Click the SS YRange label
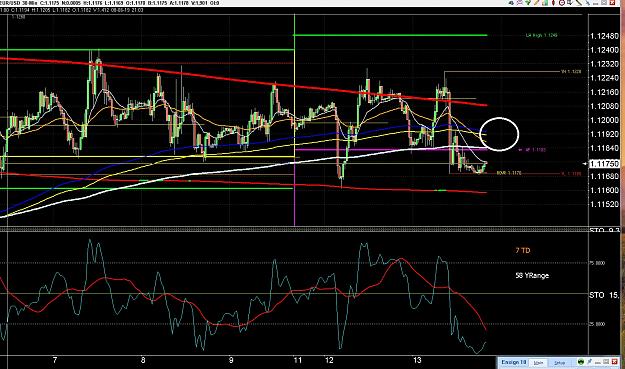The width and height of the screenshot is (625, 369). pyautogui.click(x=532, y=275)
